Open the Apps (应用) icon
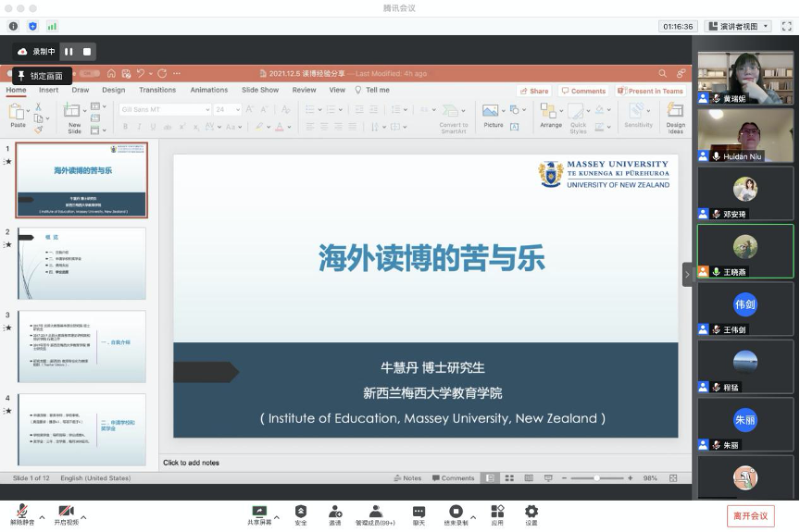Screen dimensions: 800x532 point(497,511)
